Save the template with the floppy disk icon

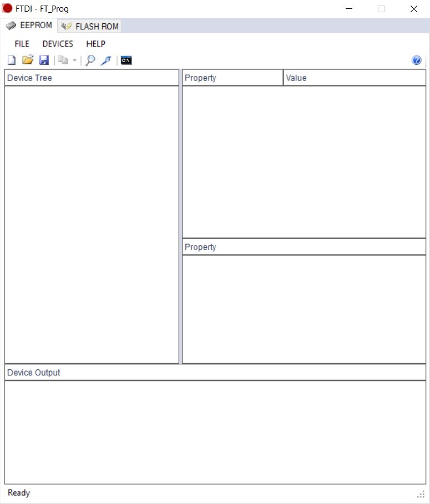(x=44, y=60)
